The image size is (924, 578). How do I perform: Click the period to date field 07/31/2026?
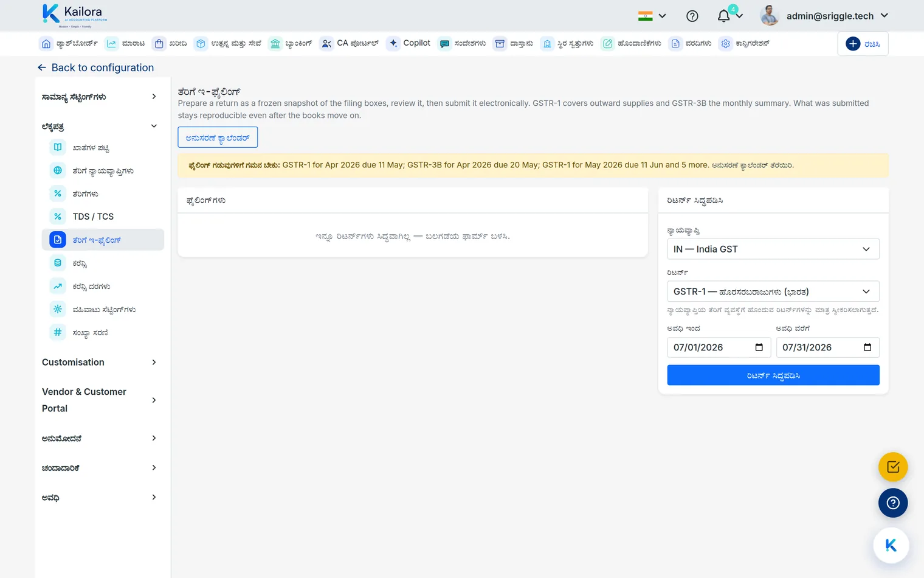(x=828, y=347)
